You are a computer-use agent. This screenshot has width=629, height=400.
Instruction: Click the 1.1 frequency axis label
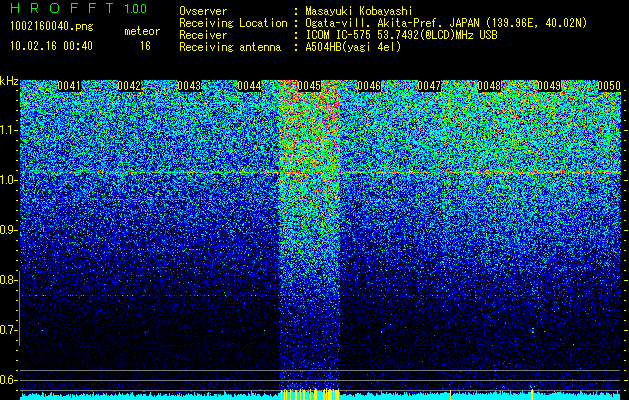[8, 130]
